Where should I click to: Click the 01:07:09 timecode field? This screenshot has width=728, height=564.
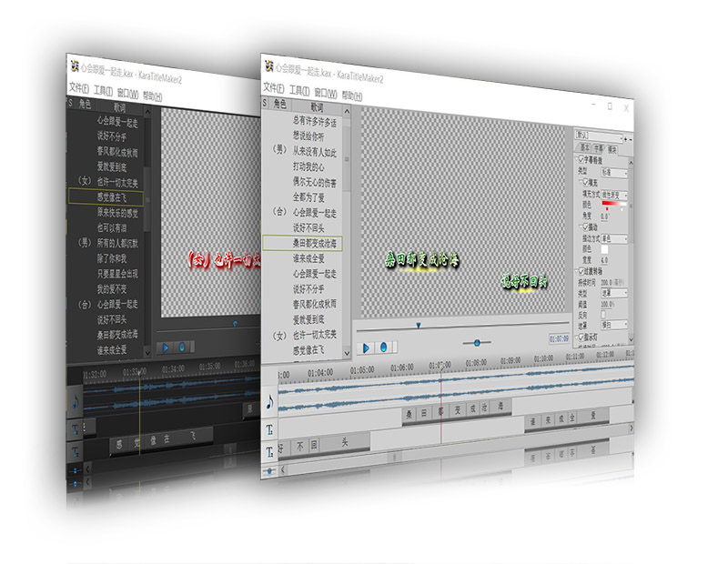(x=559, y=339)
